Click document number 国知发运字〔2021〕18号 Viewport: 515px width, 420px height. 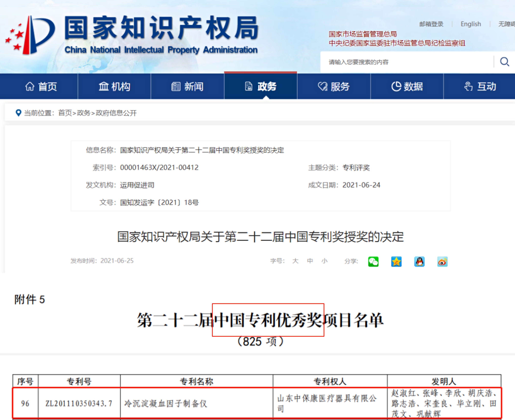pyautogui.click(x=159, y=202)
